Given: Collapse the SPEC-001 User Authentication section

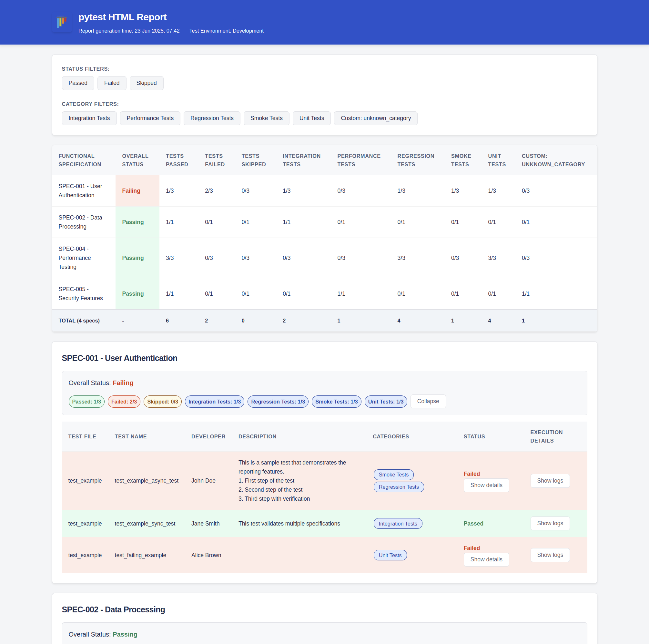Looking at the screenshot, I should pos(428,401).
